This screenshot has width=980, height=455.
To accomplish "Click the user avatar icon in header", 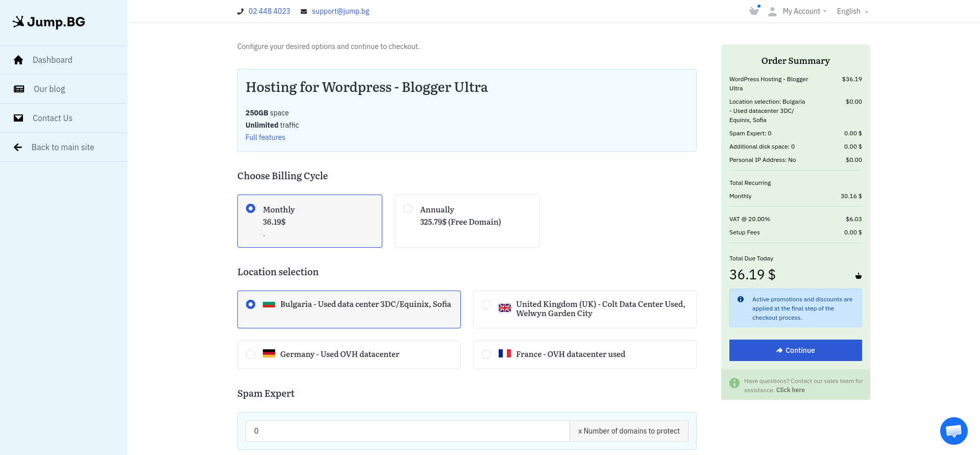I will pos(772,11).
